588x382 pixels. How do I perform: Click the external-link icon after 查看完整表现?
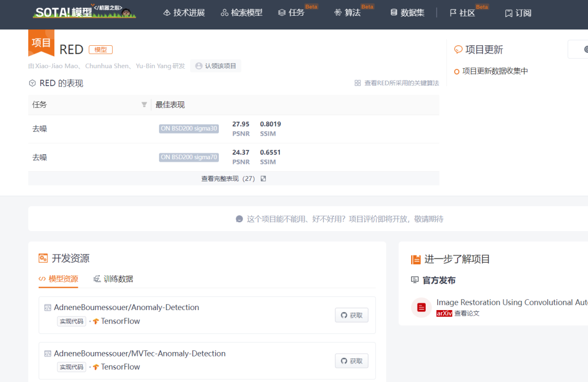coord(264,179)
